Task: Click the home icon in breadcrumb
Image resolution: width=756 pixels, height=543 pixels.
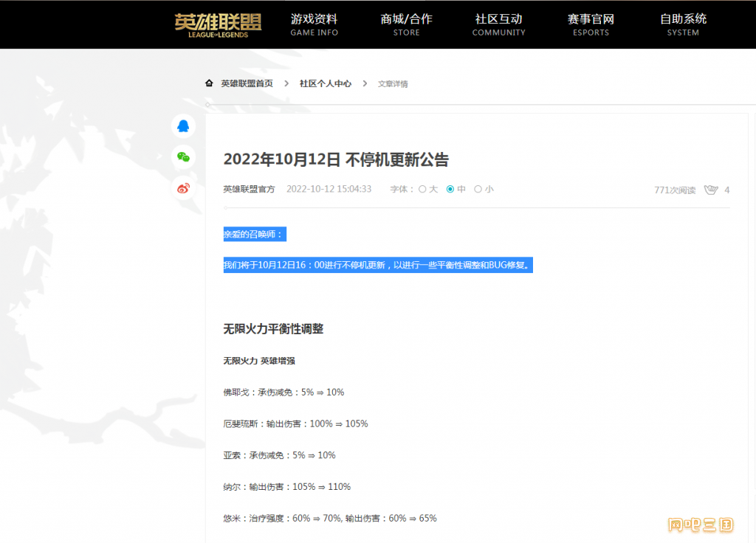Action: coord(209,83)
